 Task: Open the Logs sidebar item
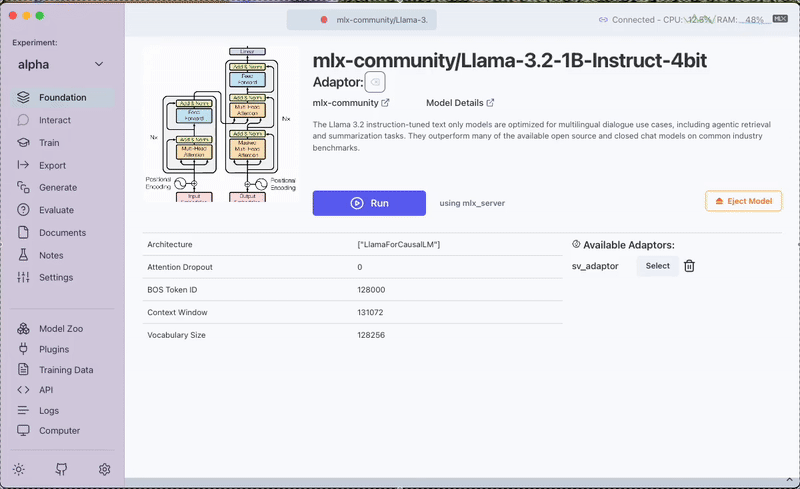click(x=48, y=410)
